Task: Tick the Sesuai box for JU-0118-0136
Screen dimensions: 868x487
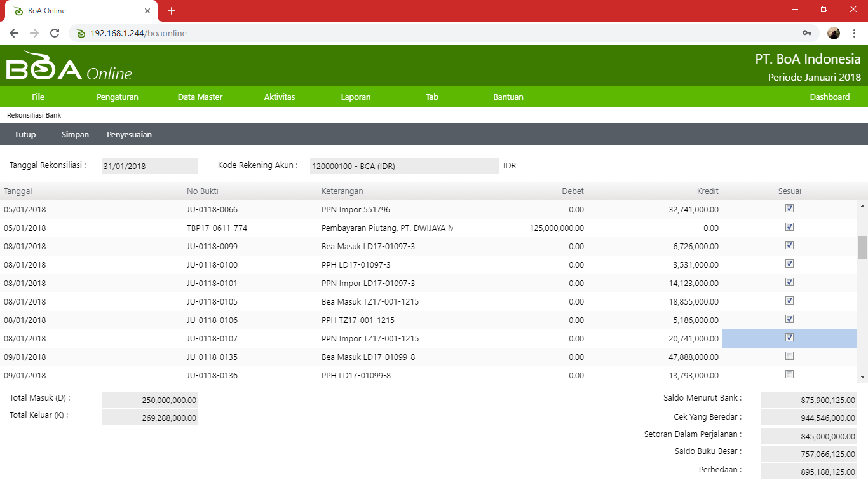Action: point(789,374)
